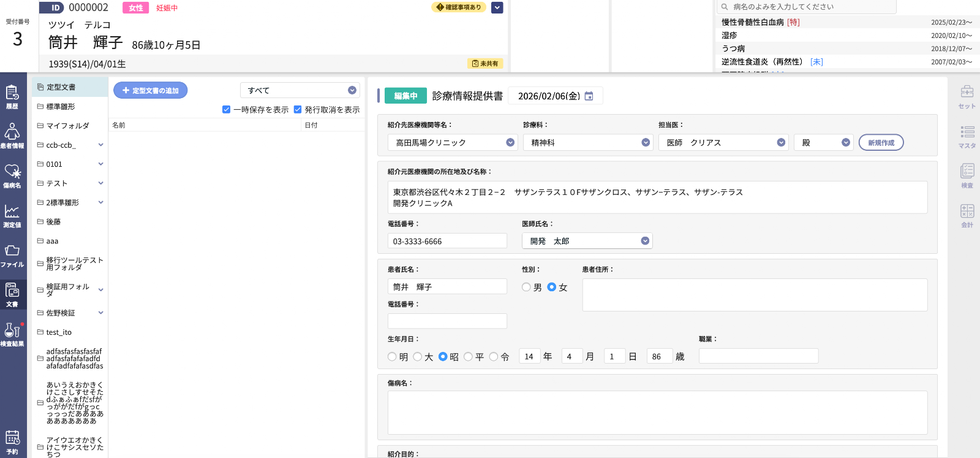
Task: Open 精神科 department dropdown
Action: [x=588, y=142]
